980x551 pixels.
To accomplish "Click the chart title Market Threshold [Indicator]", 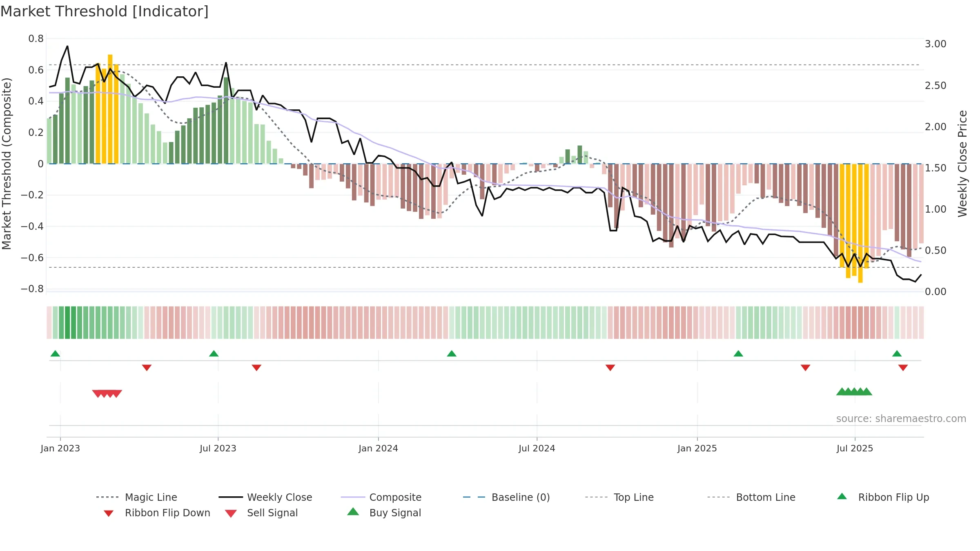I will click(x=105, y=11).
